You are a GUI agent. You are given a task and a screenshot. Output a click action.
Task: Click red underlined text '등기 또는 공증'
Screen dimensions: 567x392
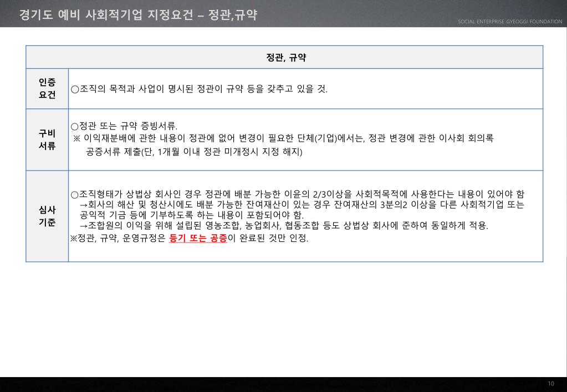(198, 239)
